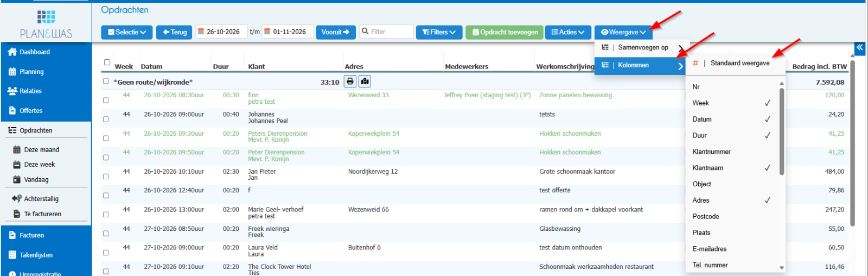Click the list icon next to Kolommen
Screen dimensions: 868x276
[605, 65]
